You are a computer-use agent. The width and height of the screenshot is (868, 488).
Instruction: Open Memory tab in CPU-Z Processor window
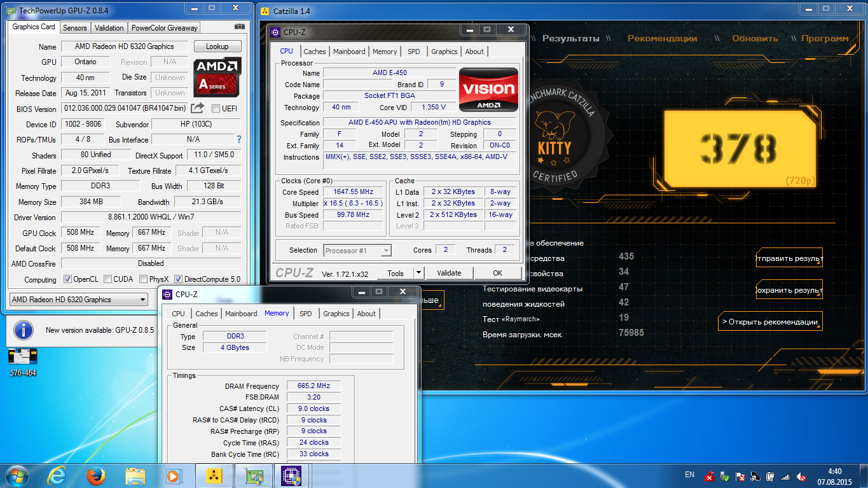coord(385,52)
